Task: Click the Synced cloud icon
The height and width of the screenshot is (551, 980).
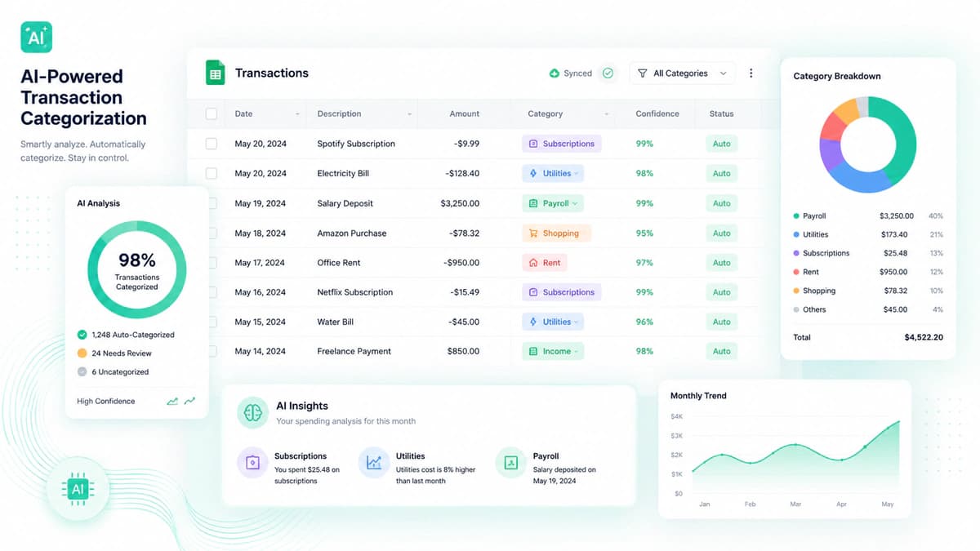Action: pos(555,73)
